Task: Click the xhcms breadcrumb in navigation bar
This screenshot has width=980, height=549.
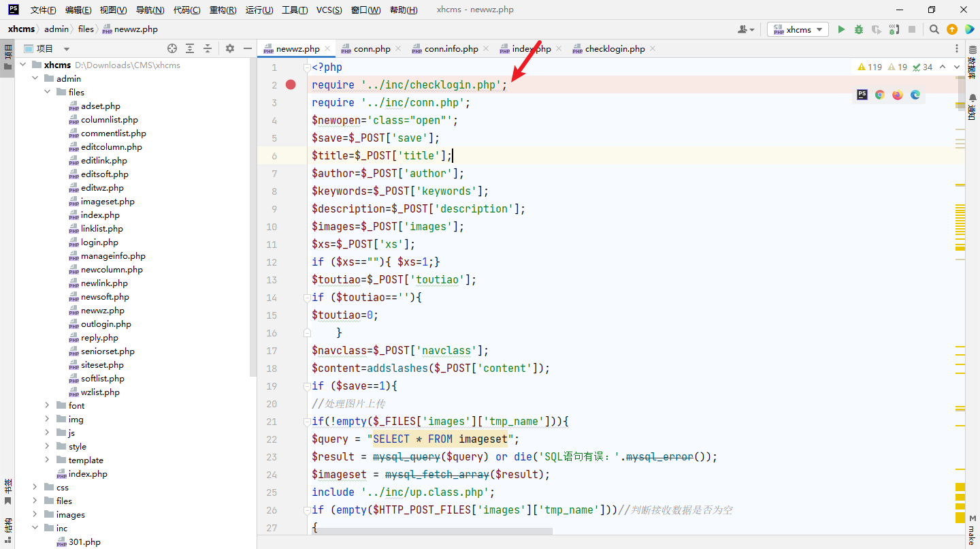Action: tap(22, 29)
